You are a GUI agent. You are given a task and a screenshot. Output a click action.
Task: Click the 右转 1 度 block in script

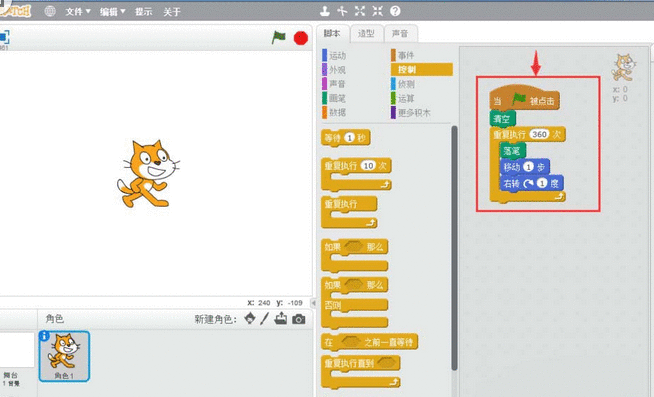[x=531, y=183]
